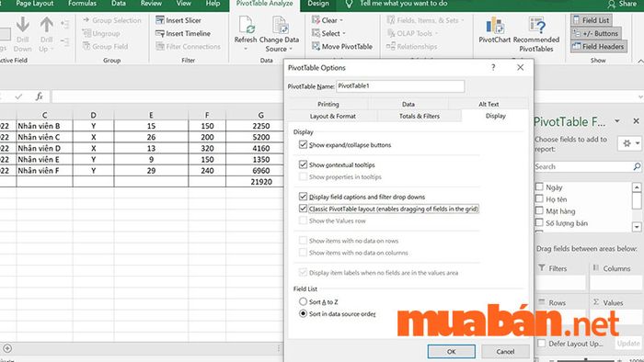
Task: Open the Data tab in dialog
Action: click(x=408, y=104)
